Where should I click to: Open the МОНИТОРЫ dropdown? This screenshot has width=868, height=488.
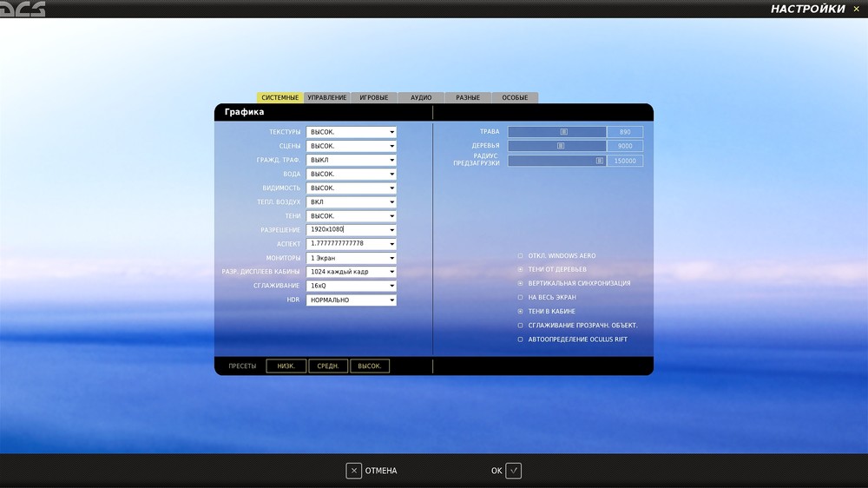pyautogui.click(x=351, y=258)
